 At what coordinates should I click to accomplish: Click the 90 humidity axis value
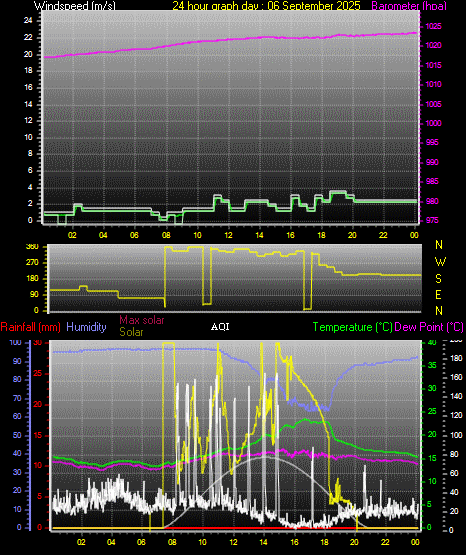coord(17,362)
